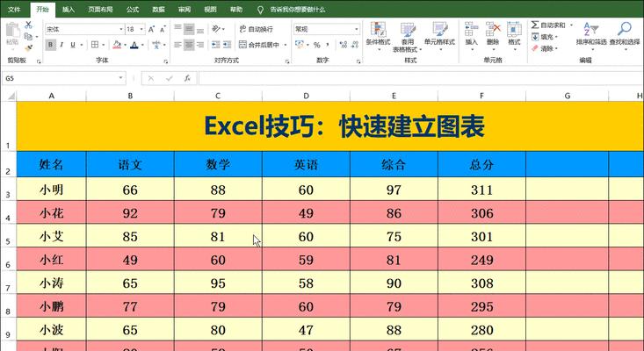Screen dimensions: 644x351
Task: Click the Tell Me search box (告诉我你想要做什么)
Action: (297, 9)
